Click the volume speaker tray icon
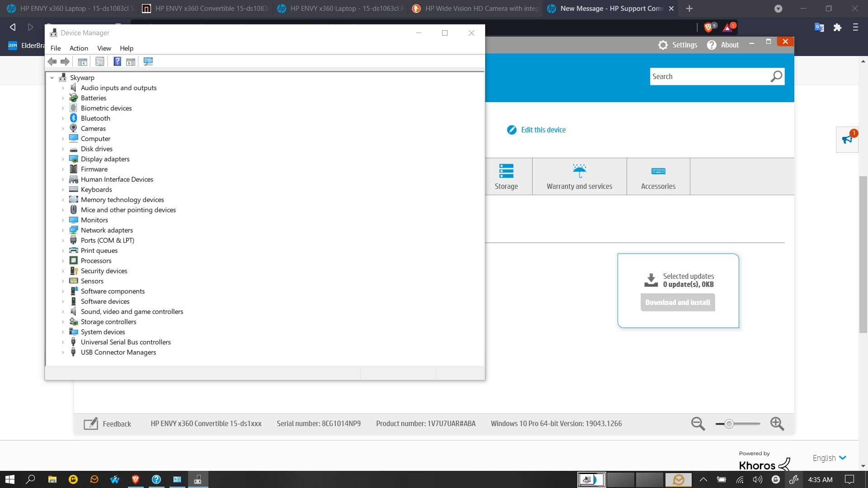 coord(758,479)
